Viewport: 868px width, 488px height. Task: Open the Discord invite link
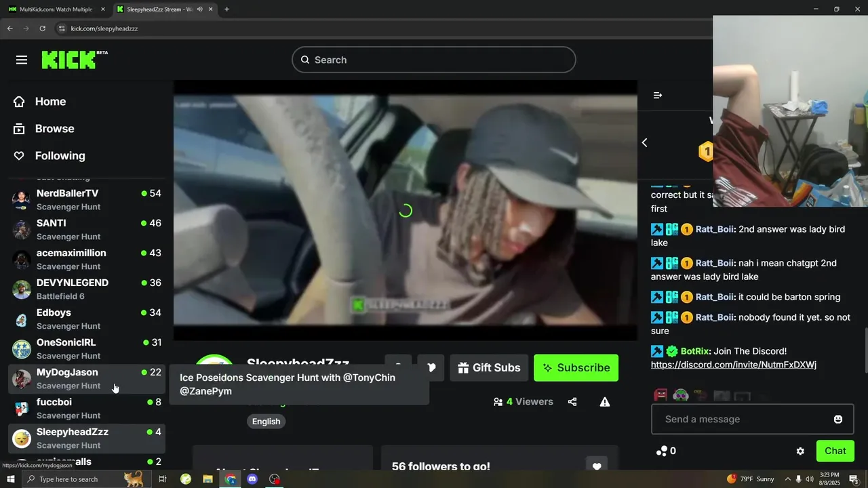(x=734, y=365)
